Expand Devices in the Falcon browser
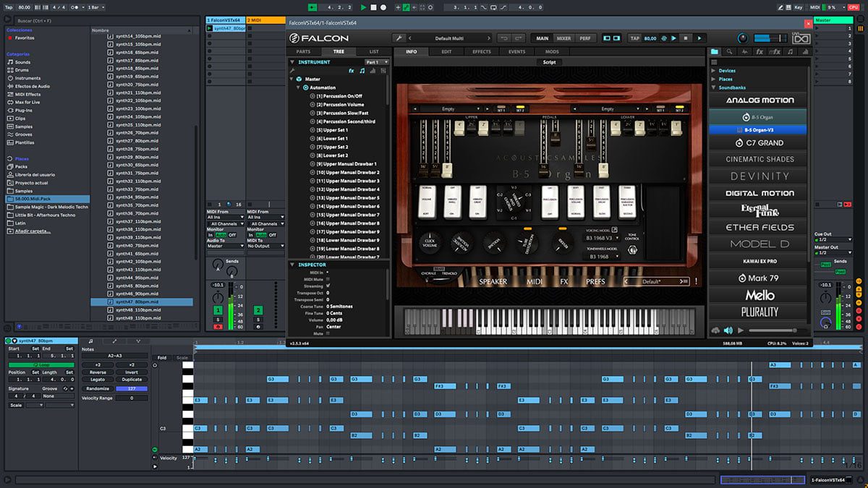Viewport: 868px width, 488px height. tap(714, 71)
